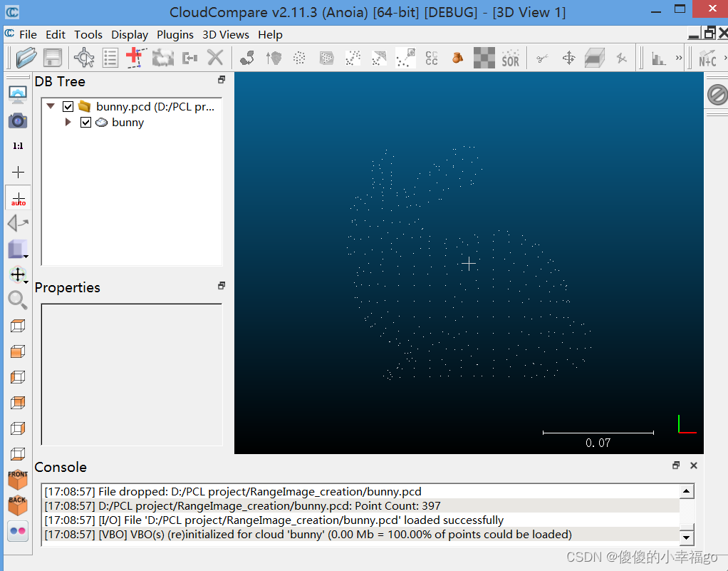Open the Help menu

click(x=270, y=35)
